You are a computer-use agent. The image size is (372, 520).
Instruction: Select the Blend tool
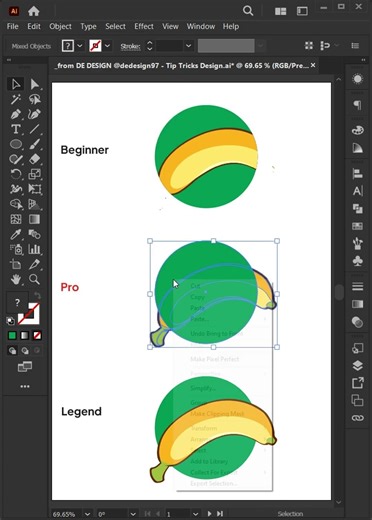click(34, 234)
